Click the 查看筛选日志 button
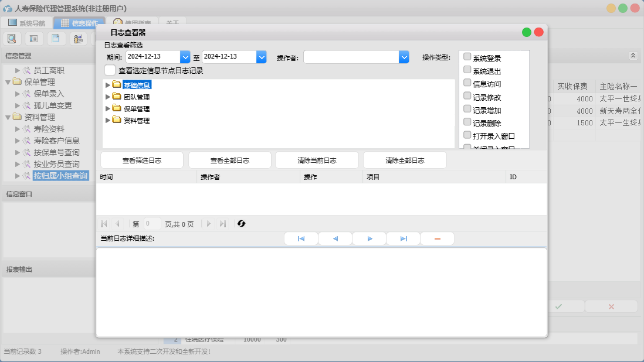 (142, 160)
